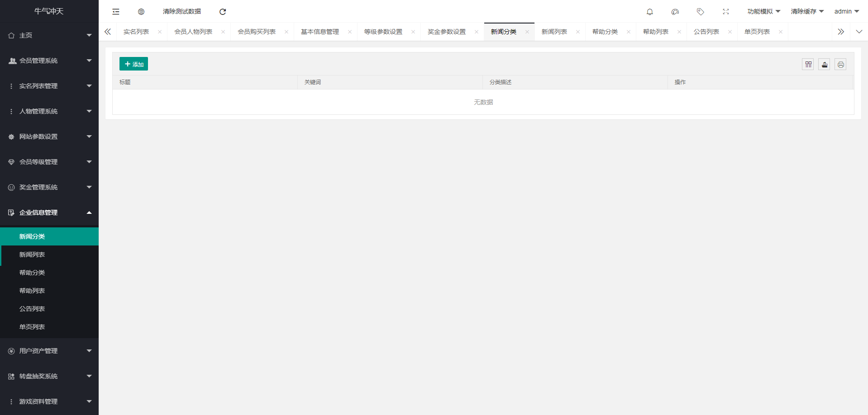Viewport: 868px width, 415px height.
Task: Toggle the tab scroll-left double arrow
Action: coord(108,32)
